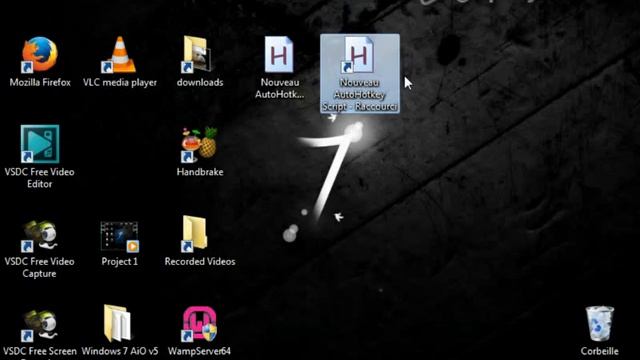Click the "Recorded Videos" label text
The width and height of the screenshot is (640, 360).
pyautogui.click(x=200, y=261)
